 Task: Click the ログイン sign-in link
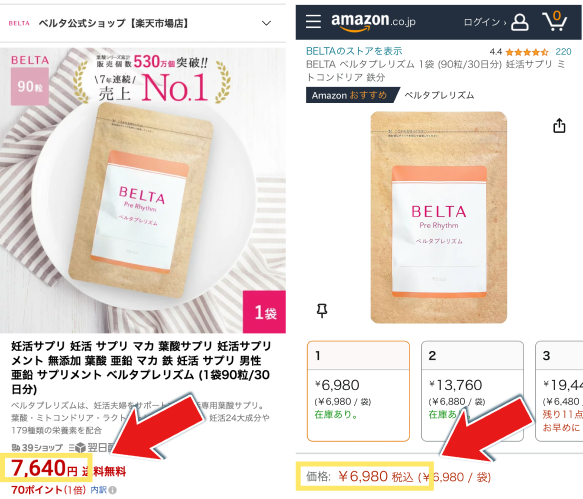[x=484, y=22]
